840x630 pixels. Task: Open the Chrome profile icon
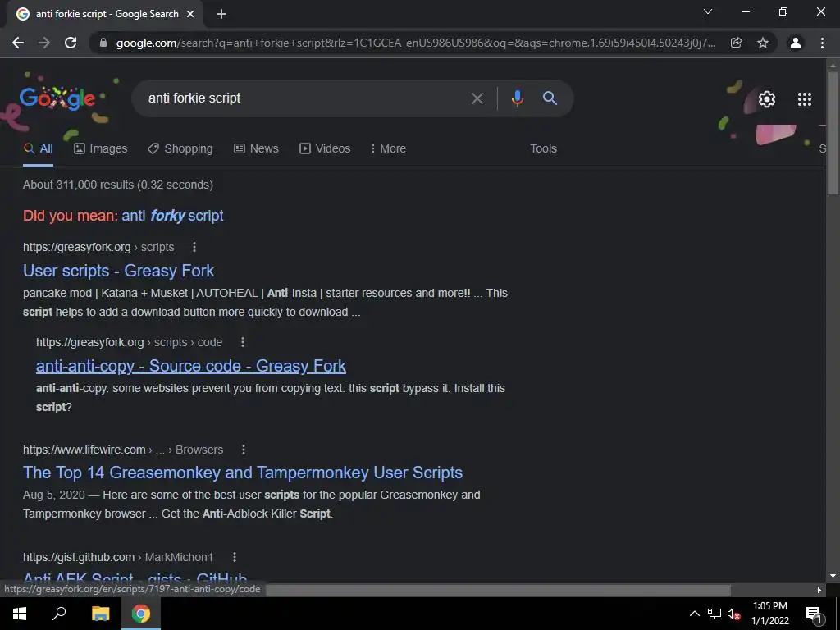[796, 43]
